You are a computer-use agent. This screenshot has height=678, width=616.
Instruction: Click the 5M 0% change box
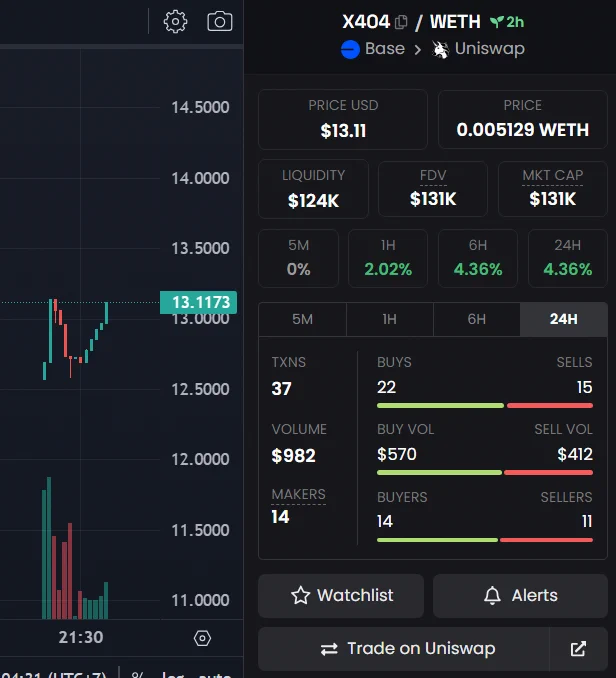coord(298,258)
